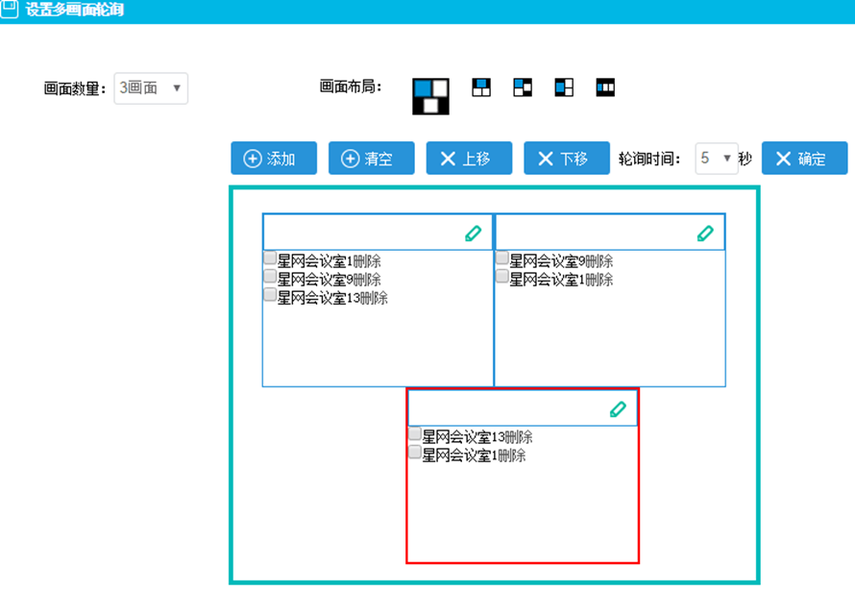Image resolution: width=855 pixels, height=616 pixels.
Task: Open the 画面数量 dropdown
Action: (151, 88)
